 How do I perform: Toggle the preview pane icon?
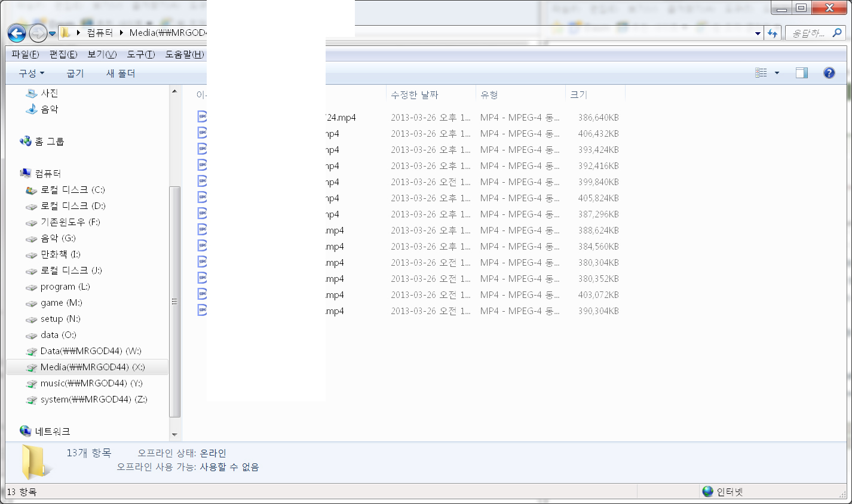click(x=802, y=73)
